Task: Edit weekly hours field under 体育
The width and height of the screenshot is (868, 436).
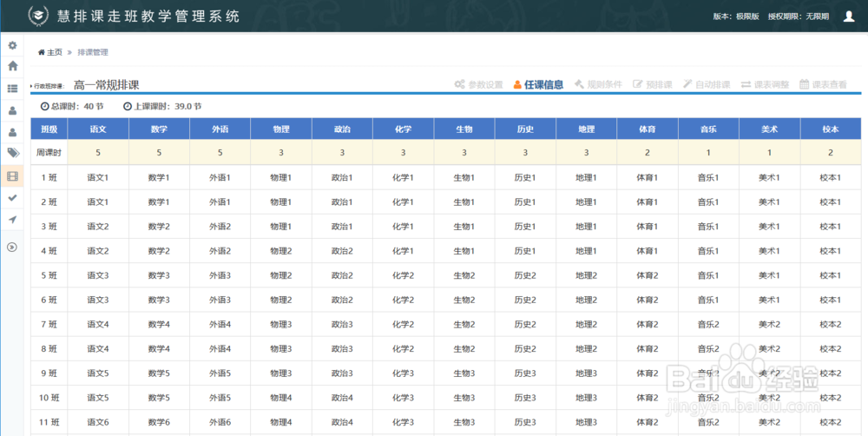Action: coord(648,152)
